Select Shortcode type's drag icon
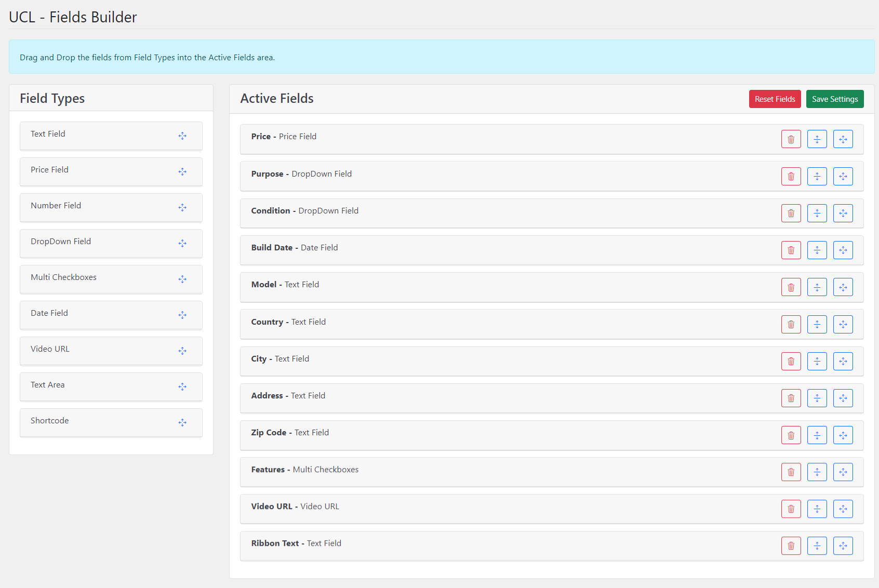Image resolution: width=879 pixels, height=588 pixels. (x=182, y=422)
